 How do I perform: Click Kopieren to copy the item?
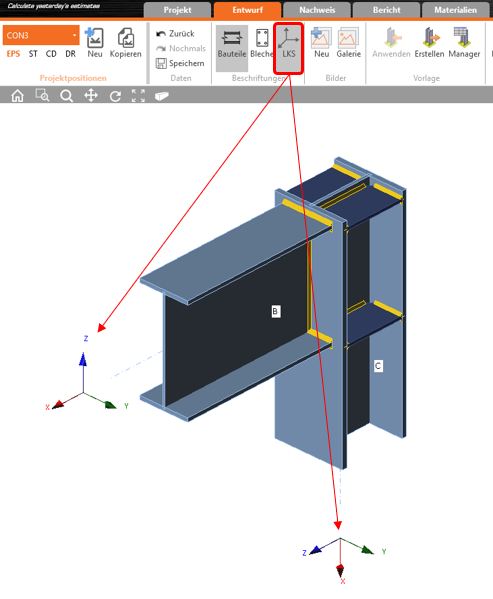[125, 42]
